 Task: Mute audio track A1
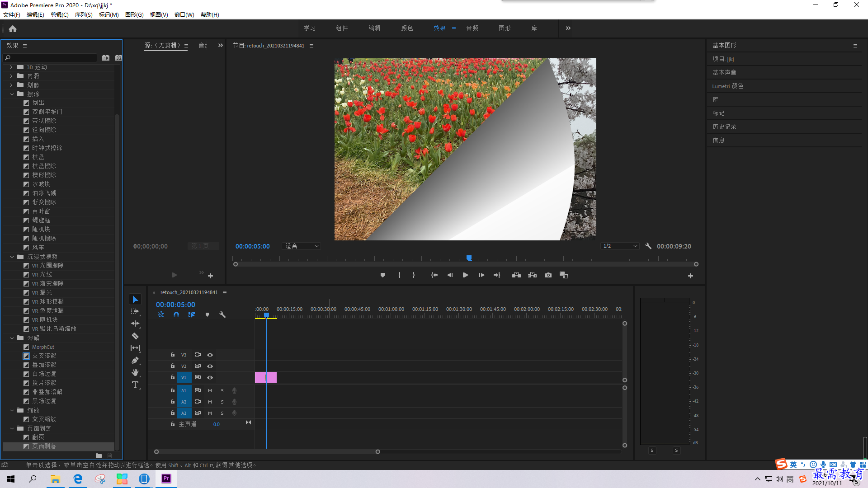[x=210, y=390]
